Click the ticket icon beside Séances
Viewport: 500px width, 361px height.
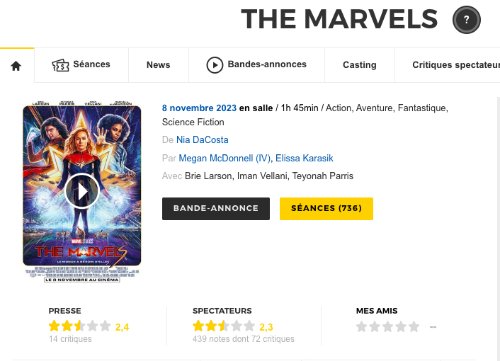click(x=60, y=65)
